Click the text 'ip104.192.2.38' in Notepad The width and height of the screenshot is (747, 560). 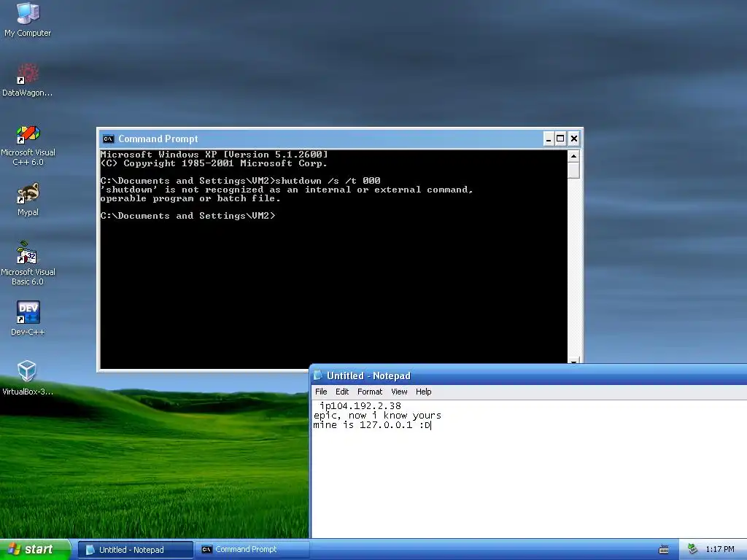[x=360, y=406]
